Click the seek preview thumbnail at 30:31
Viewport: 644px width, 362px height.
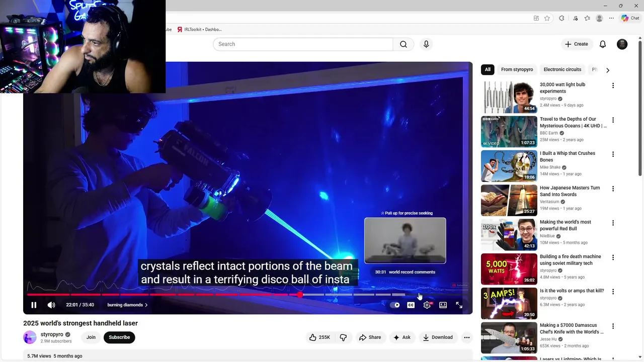click(405, 240)
